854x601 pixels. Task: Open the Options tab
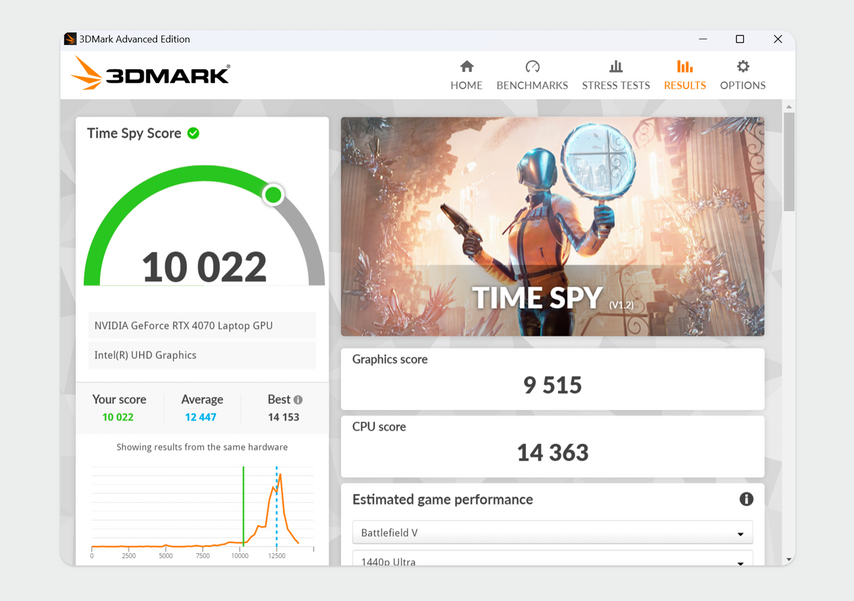[743, 75]
